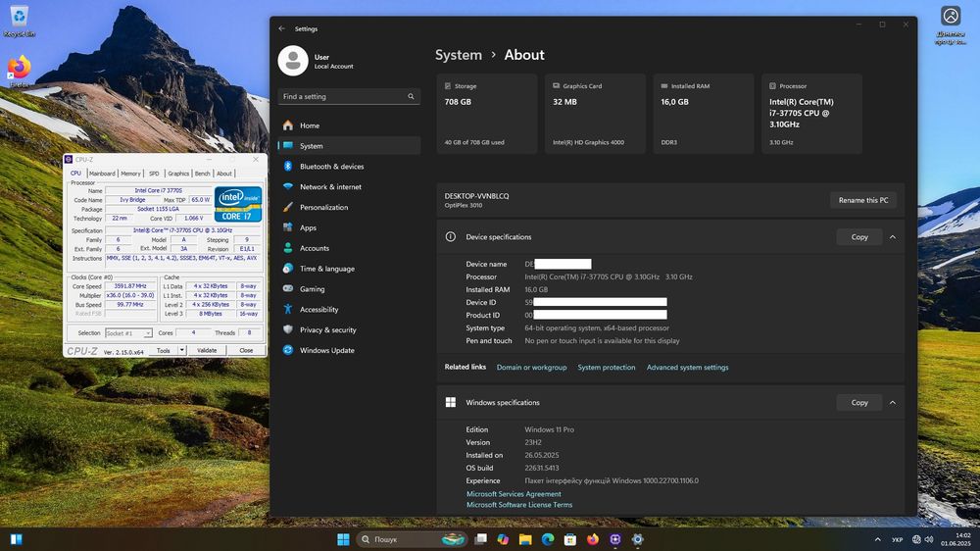Click the Graphics Card 32 MB card
The image size is (980, 551).
click(595, 114)
